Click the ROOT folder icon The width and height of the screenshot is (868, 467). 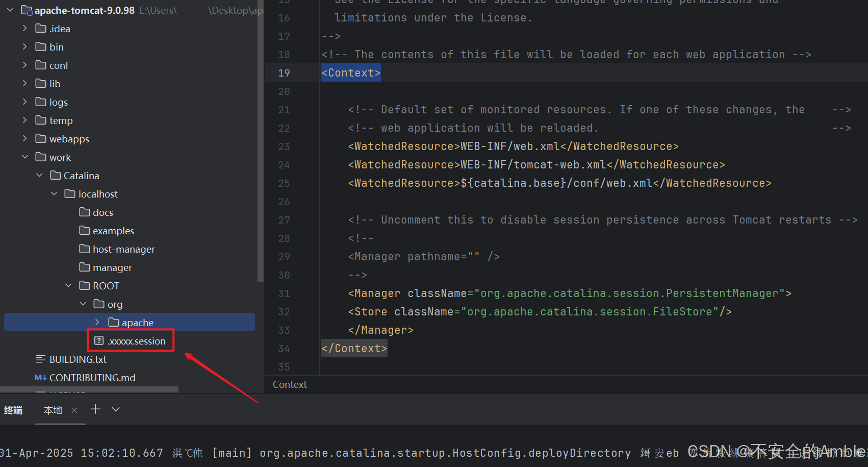85,285
